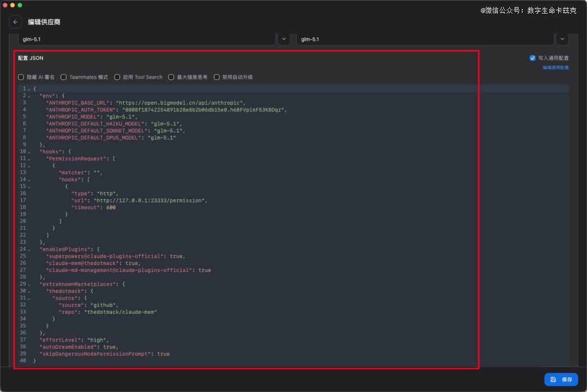The image size is (587, 392).
Task: Click the right glm-5.1 model input field
Action: [x=424, y=39]
